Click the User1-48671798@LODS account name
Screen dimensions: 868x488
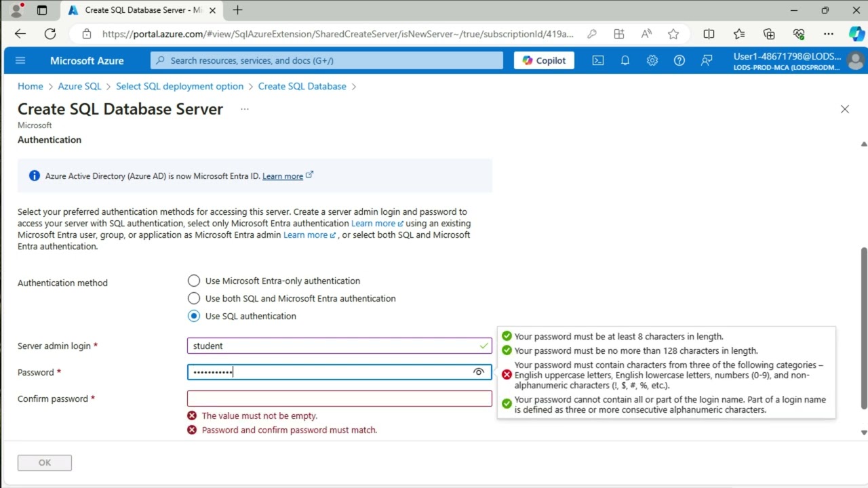787,56
